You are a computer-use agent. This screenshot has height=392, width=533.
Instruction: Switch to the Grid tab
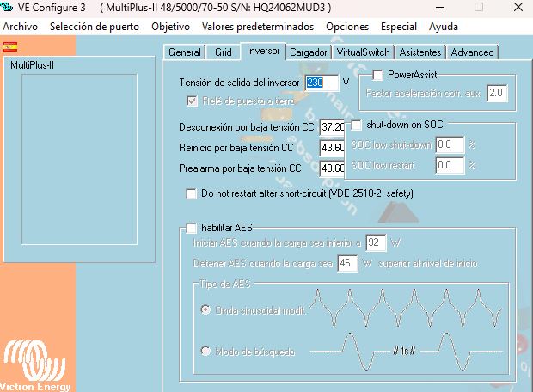pyautogui.click(x=224, y=52)
